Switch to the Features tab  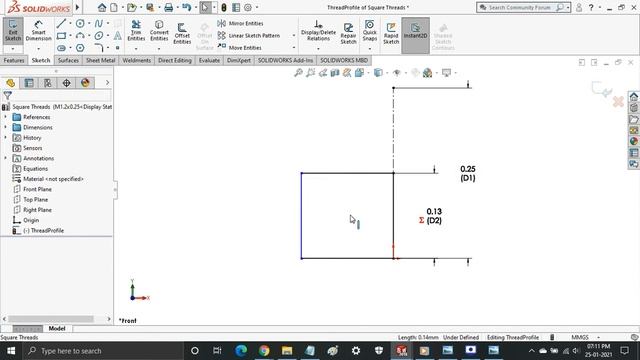tap(14, 60)
